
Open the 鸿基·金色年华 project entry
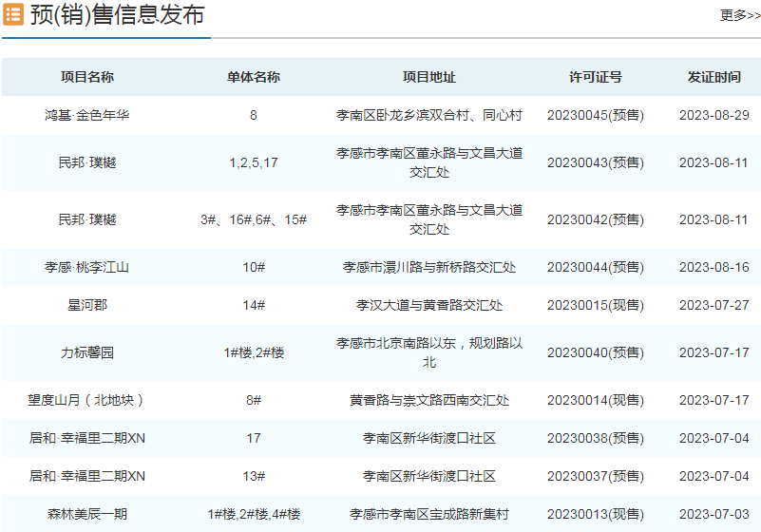87,115
